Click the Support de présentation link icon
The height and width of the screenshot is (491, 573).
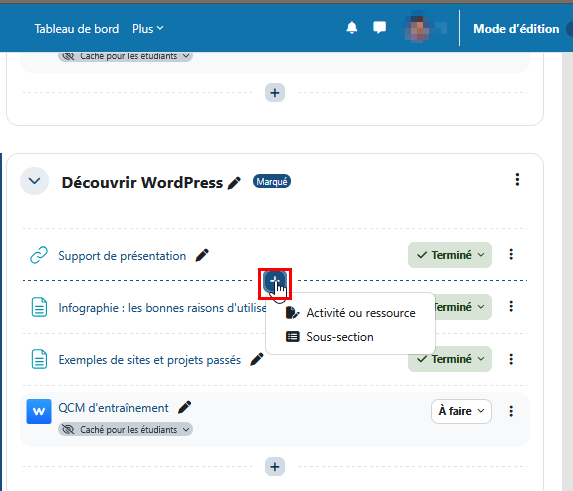coord(39,255)
